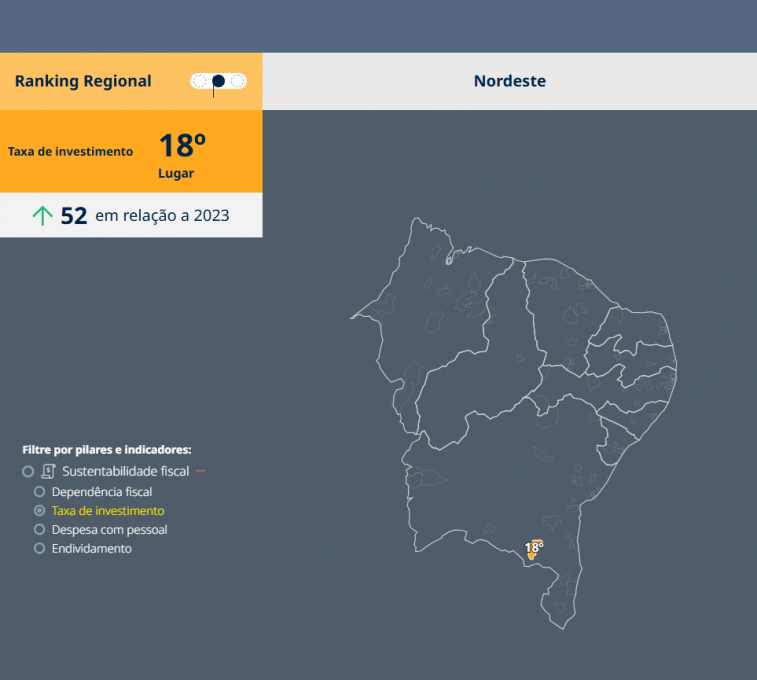757x680 pixels.
Task: Click the green up arrow icon
Action: pos(42,215)
